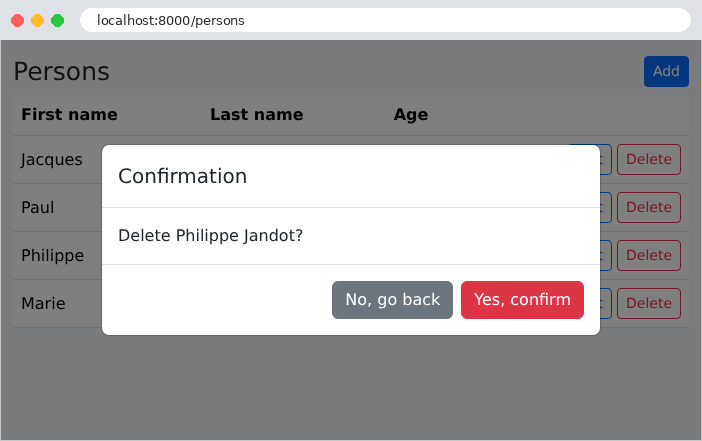The image size is (702, 441).
Task: Maximize window with green button
Action: [x=57, y=21]
